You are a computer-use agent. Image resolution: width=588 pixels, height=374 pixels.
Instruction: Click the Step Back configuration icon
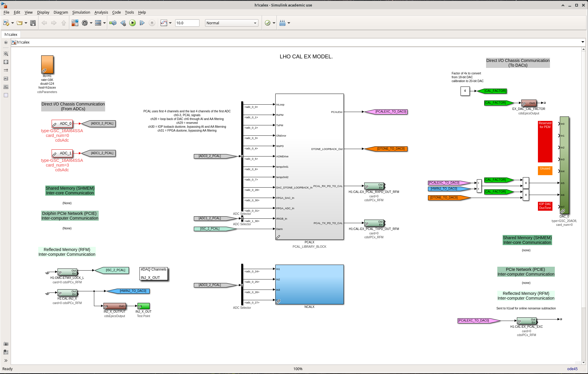123,23
